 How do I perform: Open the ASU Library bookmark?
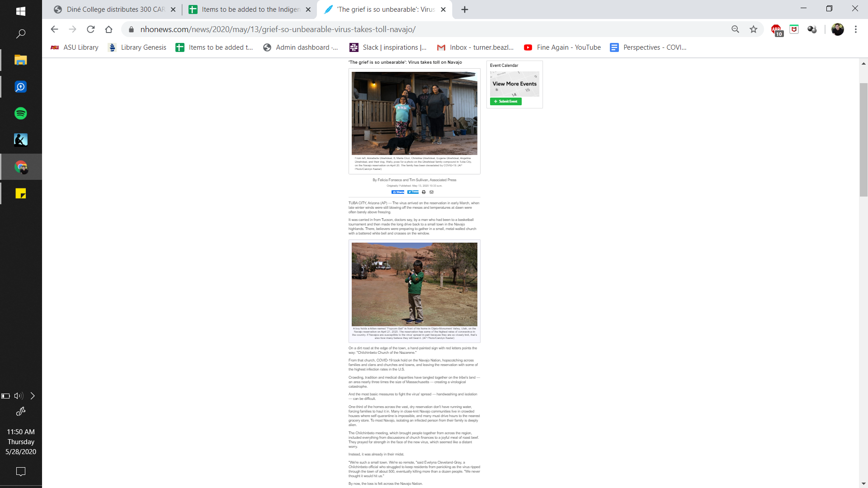pyautogui.click(x=75, y=47)
